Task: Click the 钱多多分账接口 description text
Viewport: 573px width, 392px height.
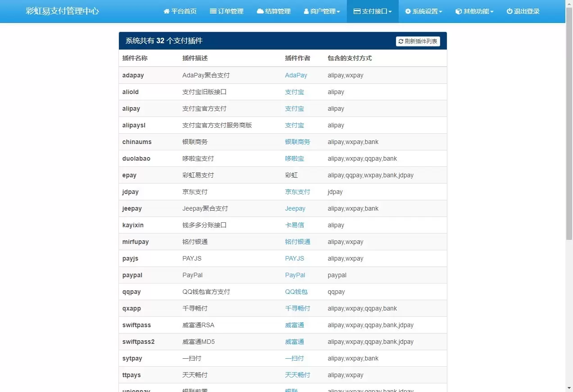Action: (x=205, y=225)
